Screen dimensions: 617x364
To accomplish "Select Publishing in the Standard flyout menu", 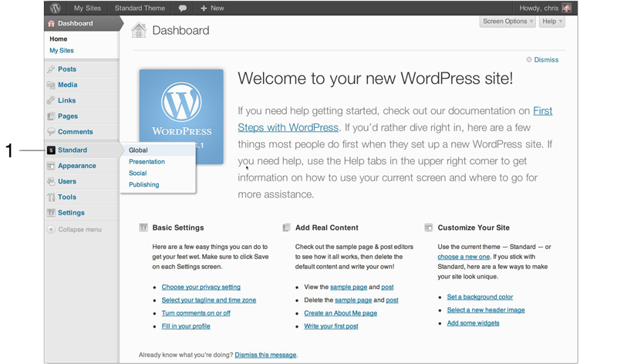I will point(144,184).
